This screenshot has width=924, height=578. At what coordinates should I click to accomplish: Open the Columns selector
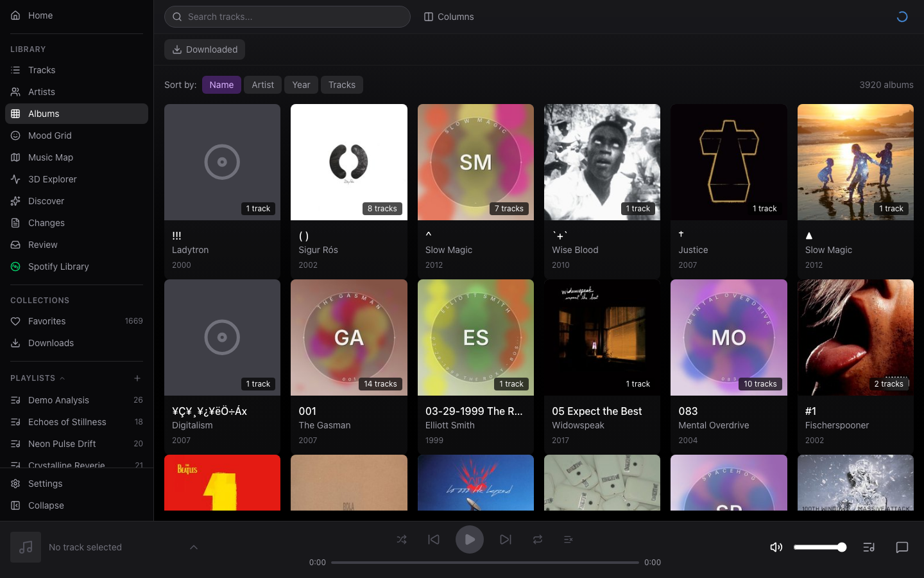tap(449, 17)
